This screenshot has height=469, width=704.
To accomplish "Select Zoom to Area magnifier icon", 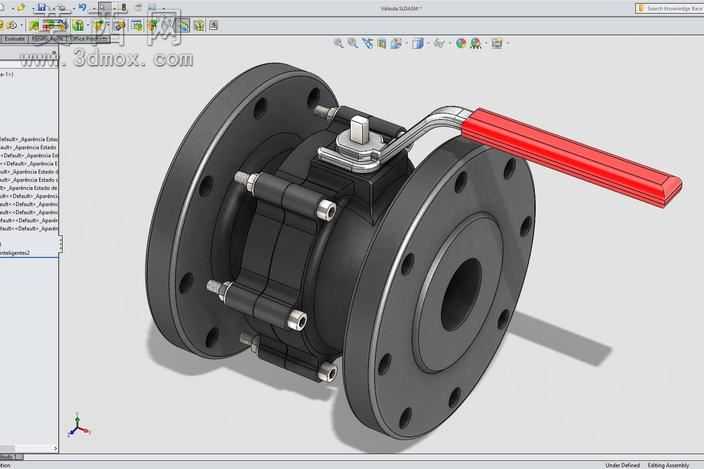I will pyautogui.click(x=353, y=43).
